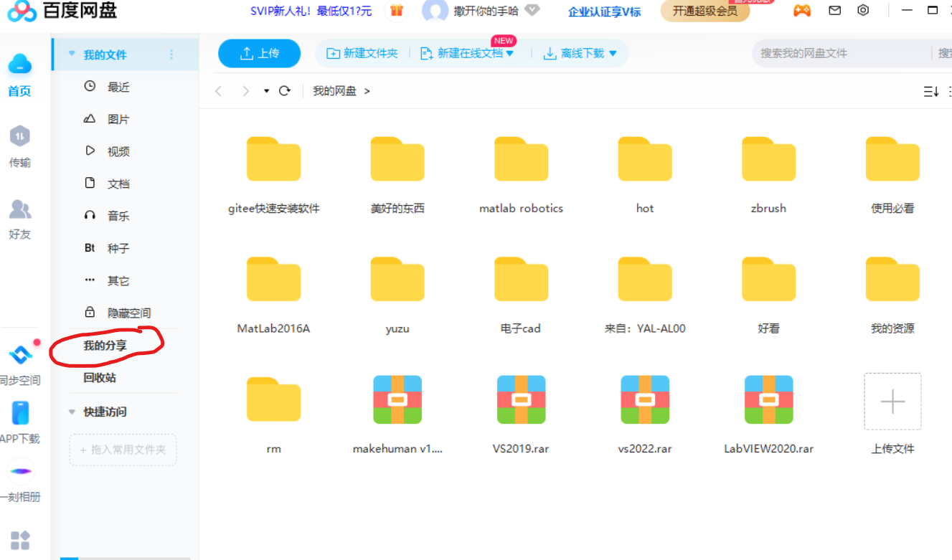Click the 上传文件 plus tile
Screen dimensions: 952x560
click(892, 402)
